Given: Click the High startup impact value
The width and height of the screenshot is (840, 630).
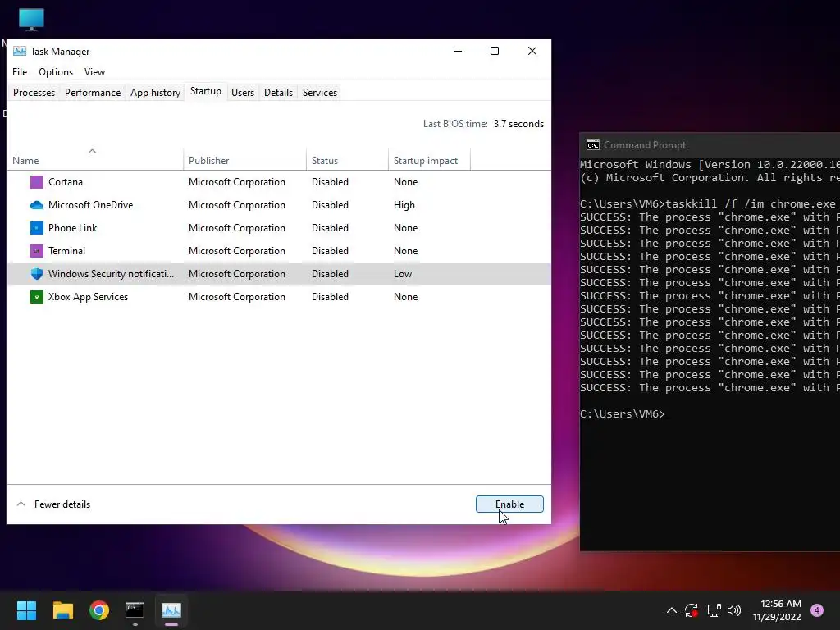Looking at the screenshot, I should (404, 205).
